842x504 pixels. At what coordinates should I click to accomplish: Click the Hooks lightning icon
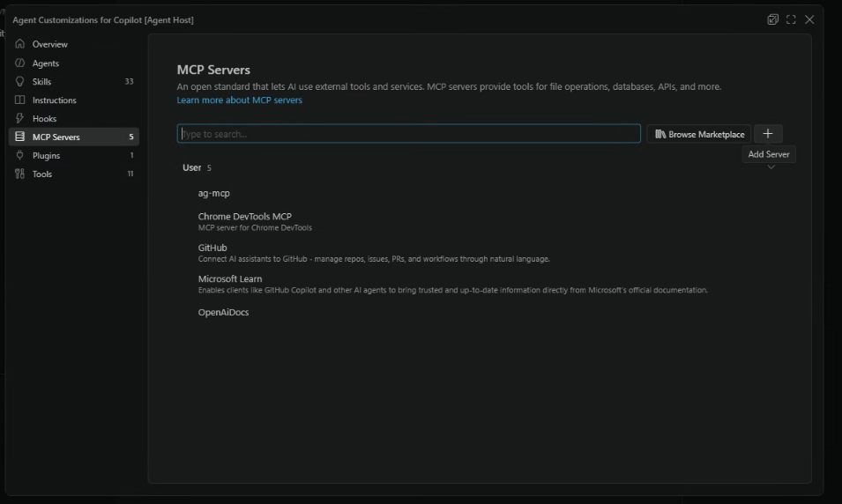point(20,118)
